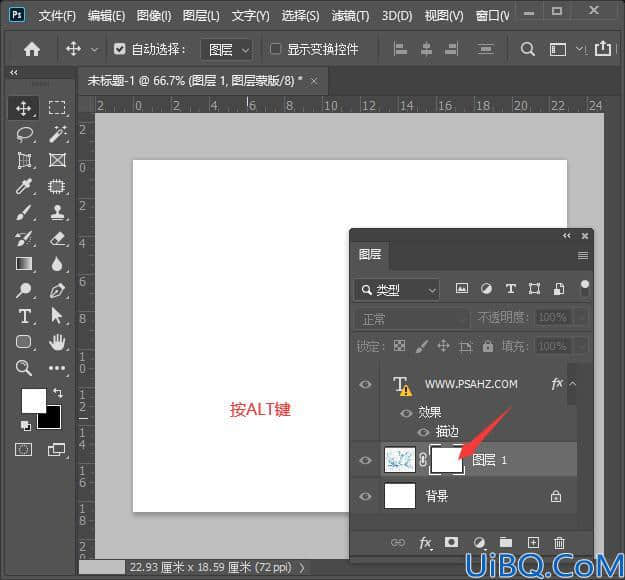This screenshot has height=580, width=625.
Task: Open the Auto-Select 图层 dropdown
Action: click(227, 50)
